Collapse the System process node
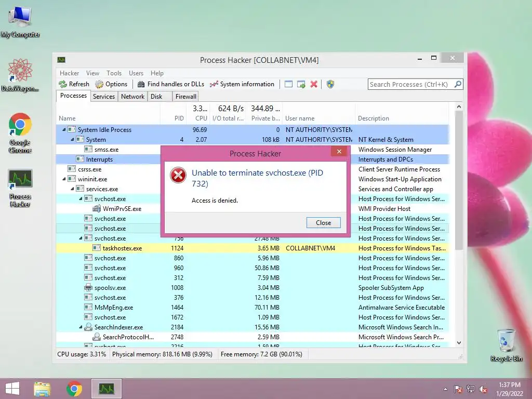Image resolution: width=532 pixels, height=399 pixels. (x=72, y=139)
